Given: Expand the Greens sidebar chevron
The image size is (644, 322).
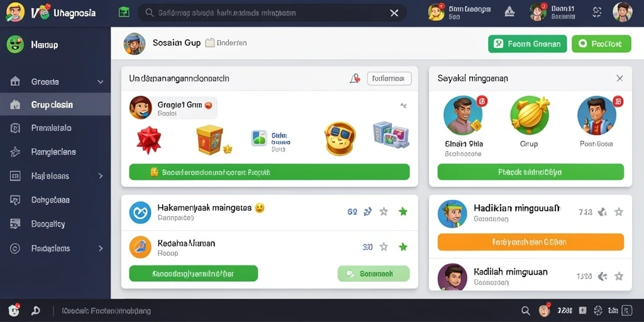Looking at the screenshot, I should 100,82.
